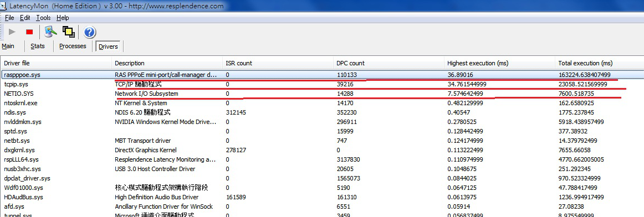Open the analyze computer toolbar icon
Viewport: 644px width, 217px height.
click(x=51, y=32)
